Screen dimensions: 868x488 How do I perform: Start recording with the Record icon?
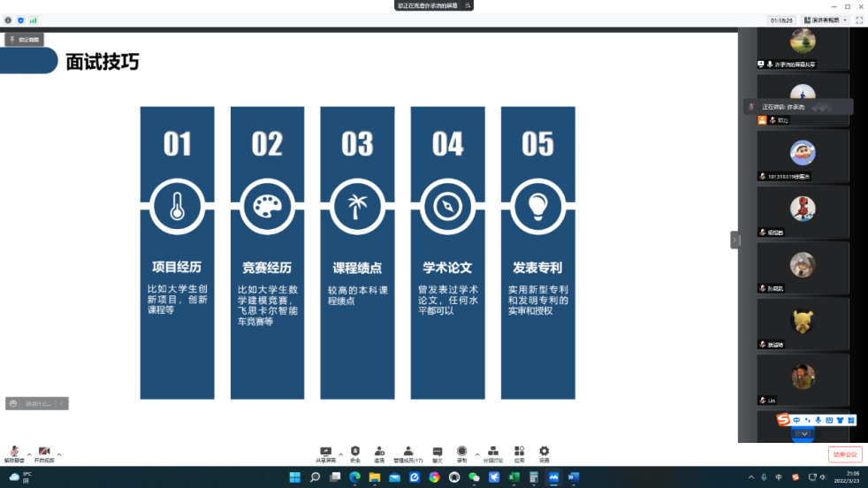[x=461, y=452]
